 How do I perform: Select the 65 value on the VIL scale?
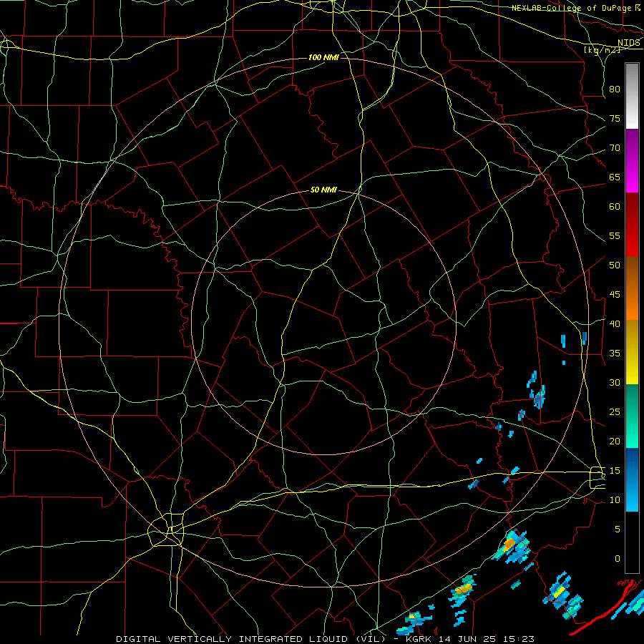point(615,177)
